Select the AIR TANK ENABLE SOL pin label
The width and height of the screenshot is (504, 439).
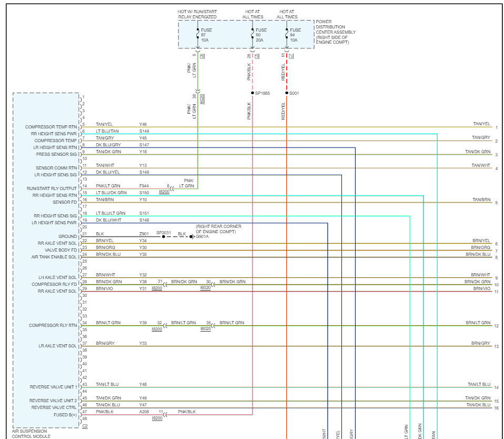click(x=54, y=257)
